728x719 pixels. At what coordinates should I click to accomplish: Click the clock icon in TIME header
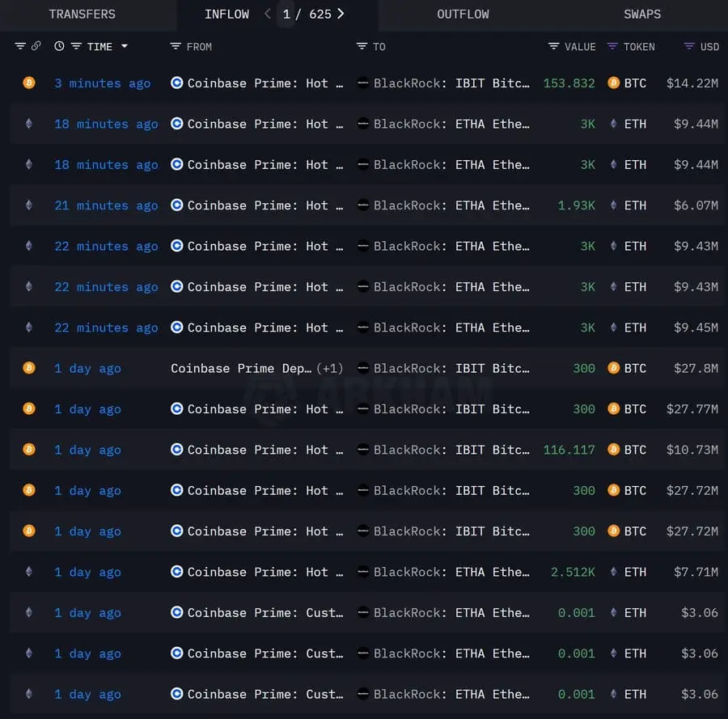click(59, 46)
